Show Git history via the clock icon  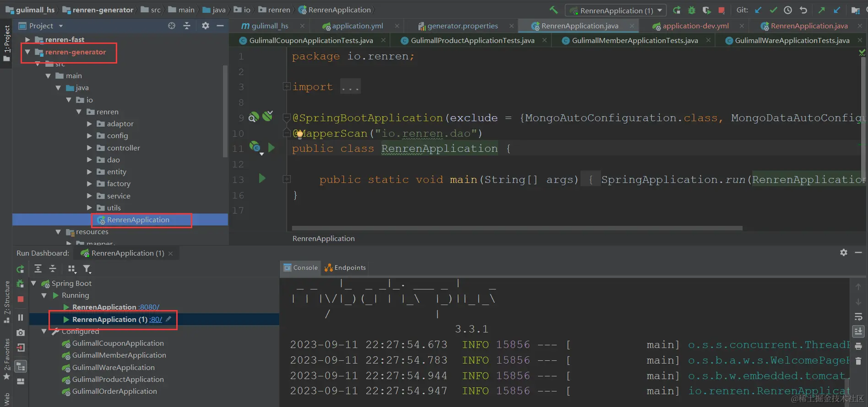(x=788, y=10)
